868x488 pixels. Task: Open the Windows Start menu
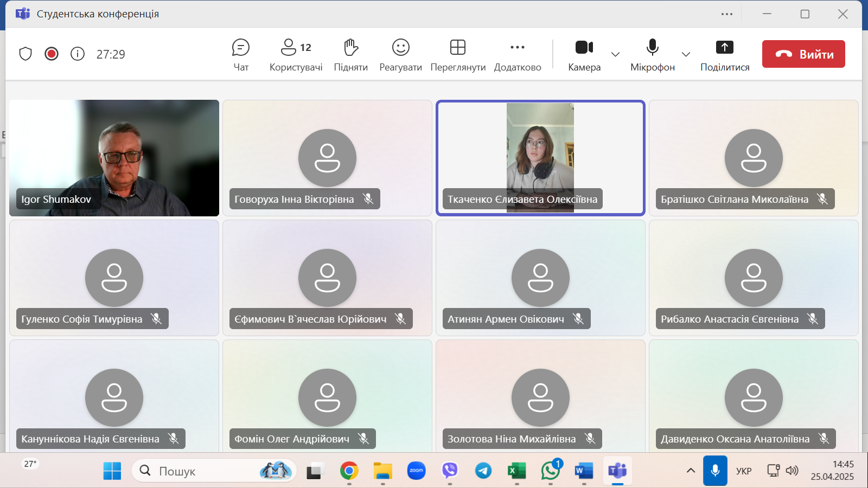click(x=112, y=471)
